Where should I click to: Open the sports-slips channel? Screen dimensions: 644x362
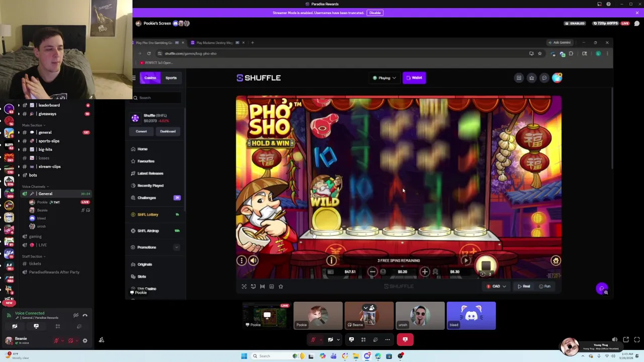point(49,141)
